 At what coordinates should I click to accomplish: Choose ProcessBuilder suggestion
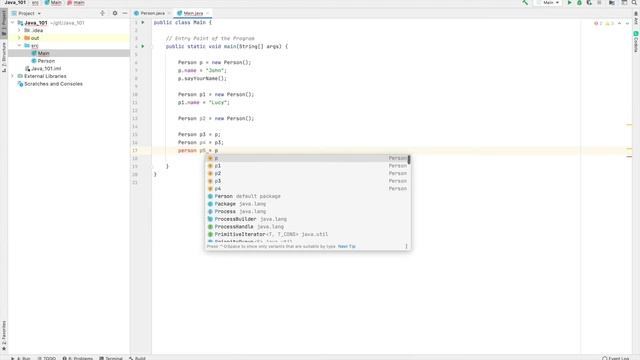pos(307,219)
